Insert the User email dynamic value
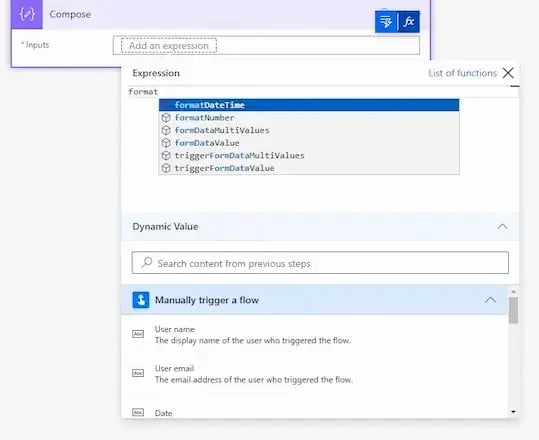Viewport: 539px width, 440px height. coord(254,374)
